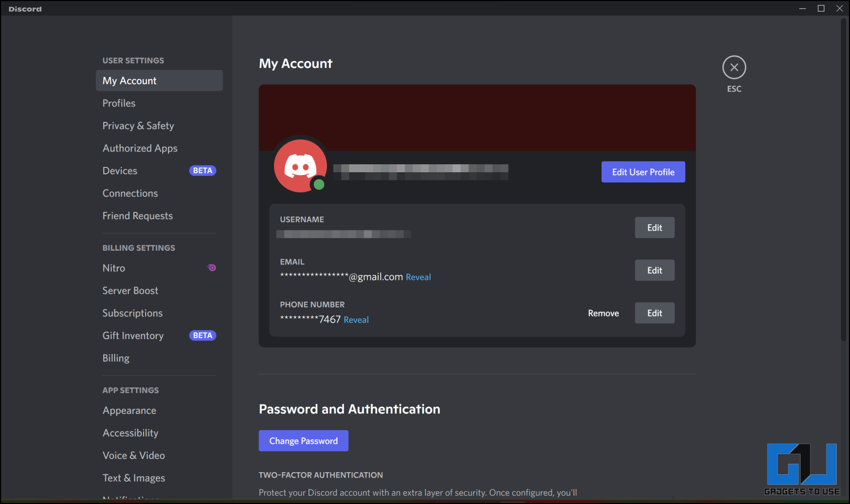Click the Password and Authentication heading
This screenshot has height=504, width=850.
[x=349, y=409]
